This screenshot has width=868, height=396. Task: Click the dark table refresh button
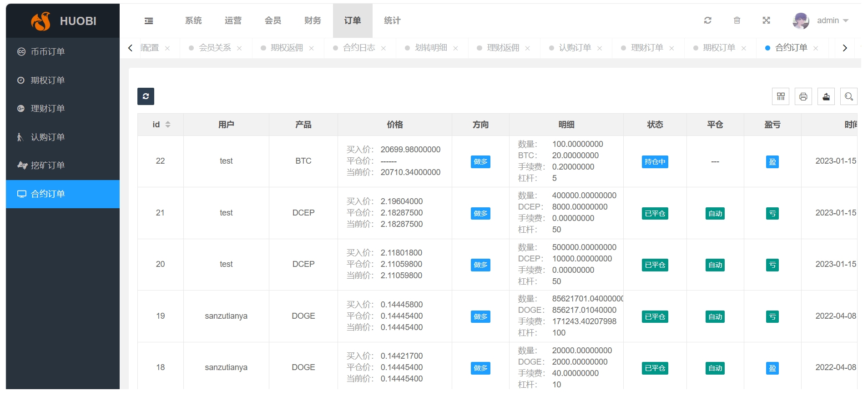pyautogui.click(x=146, y=96)
